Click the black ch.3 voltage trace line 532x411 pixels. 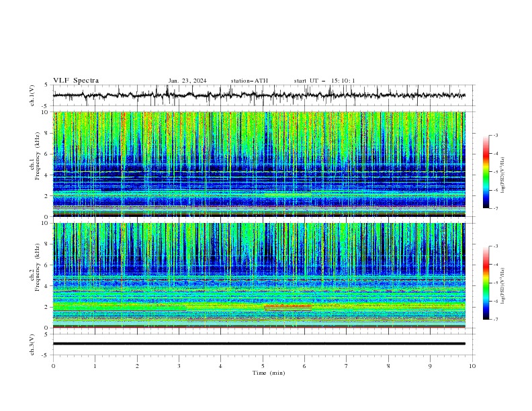(259, 344)
